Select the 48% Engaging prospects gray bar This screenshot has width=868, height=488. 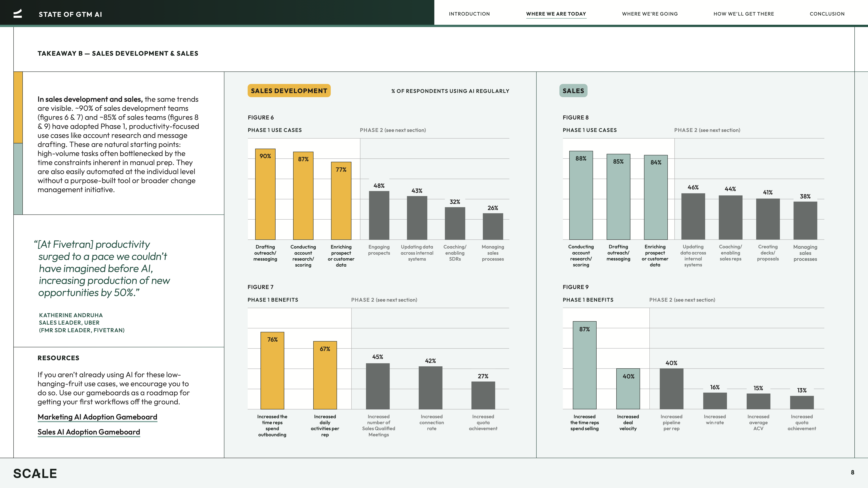(379, 216)
